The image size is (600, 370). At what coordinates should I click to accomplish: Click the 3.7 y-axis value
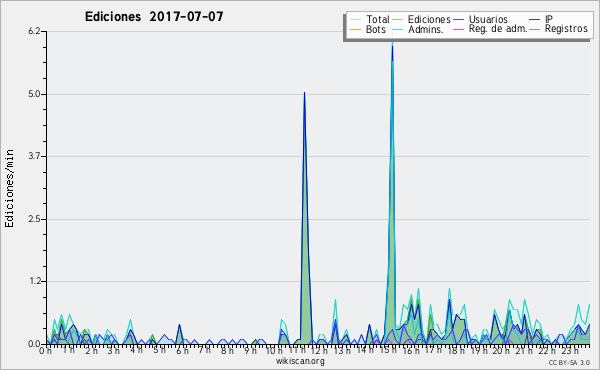[34, 156]
